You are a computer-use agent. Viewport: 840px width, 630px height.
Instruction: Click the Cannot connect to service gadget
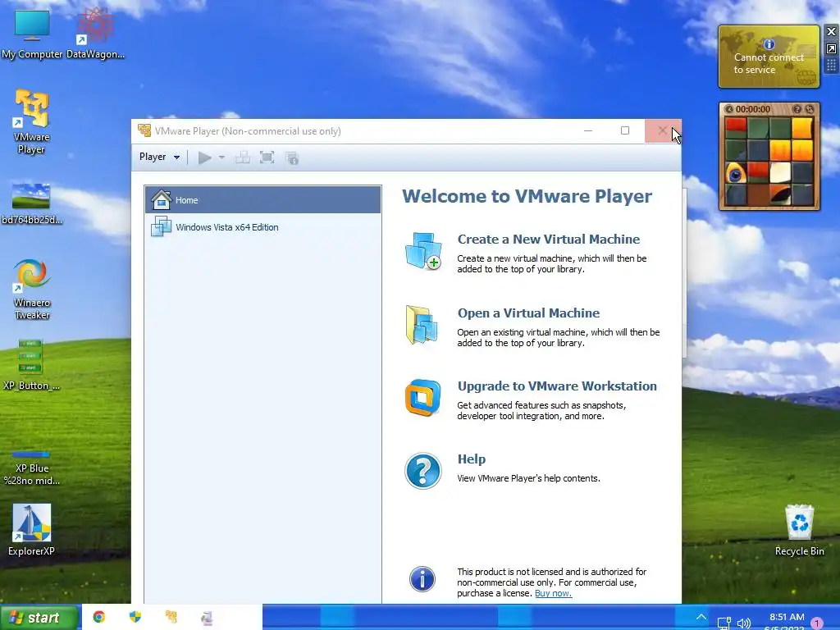pyautogui.click(x=769, y=57)
